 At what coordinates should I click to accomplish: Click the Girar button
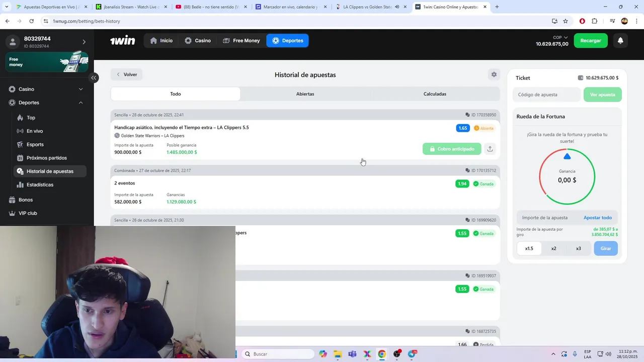(x=606, y=248)
